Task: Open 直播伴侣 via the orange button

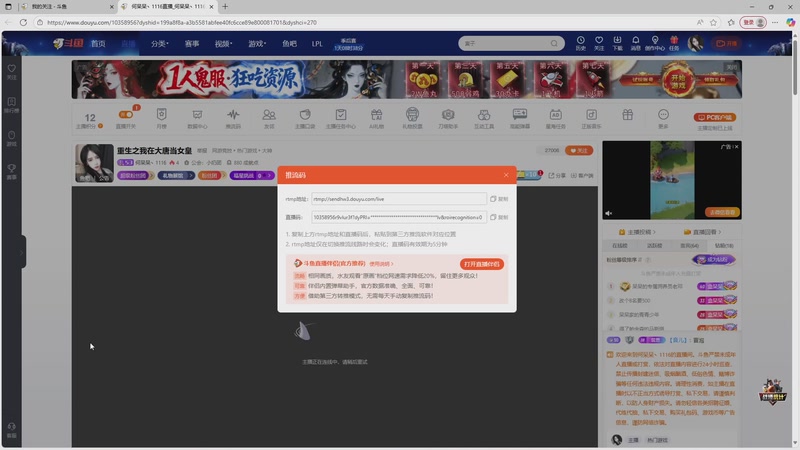Action: [x=482, y=264]
